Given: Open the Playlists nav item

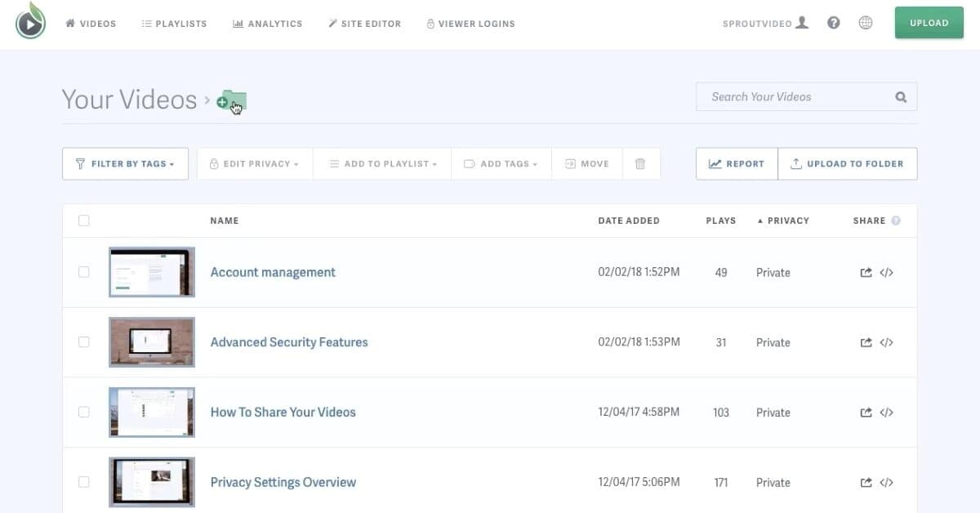Looking at the screenshot, I should 174,24.
